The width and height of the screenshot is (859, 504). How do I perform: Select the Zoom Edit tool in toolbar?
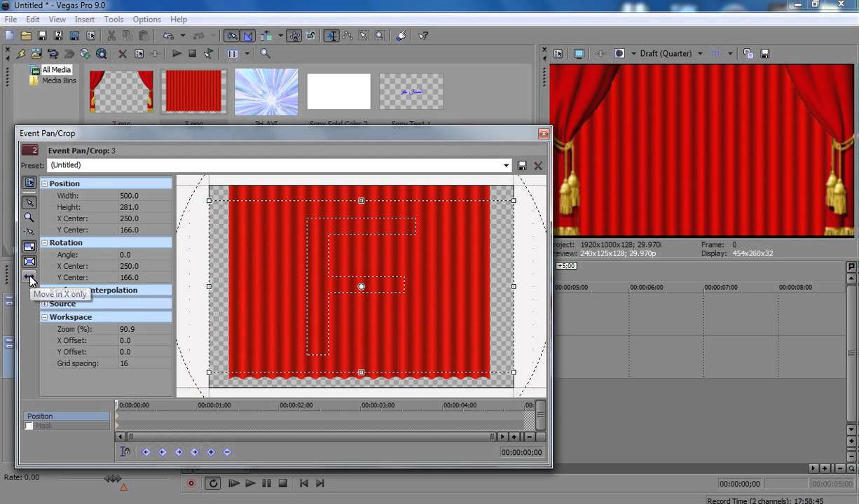(x=380, y=36)
